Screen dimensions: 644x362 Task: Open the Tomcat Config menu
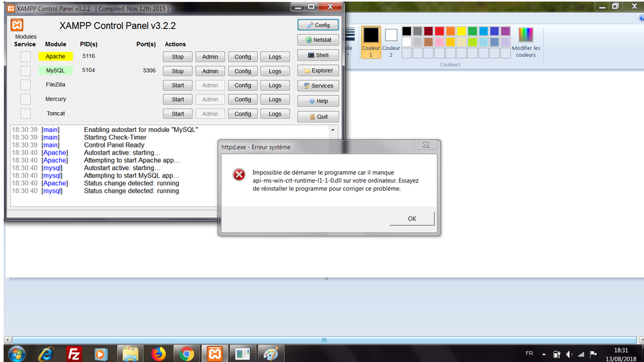coord(243,114)
